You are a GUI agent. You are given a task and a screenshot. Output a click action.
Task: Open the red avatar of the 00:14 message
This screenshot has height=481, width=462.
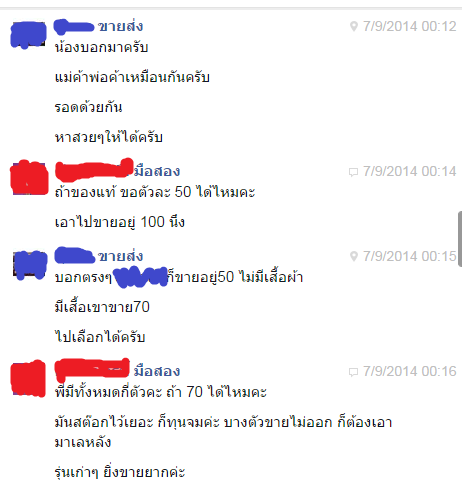(29, 178)
